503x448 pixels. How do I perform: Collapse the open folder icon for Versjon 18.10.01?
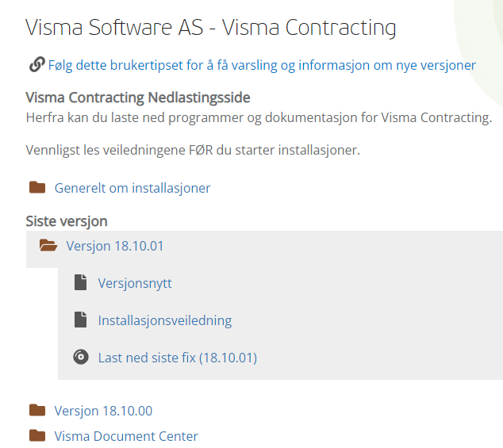(x=48, y=246)
